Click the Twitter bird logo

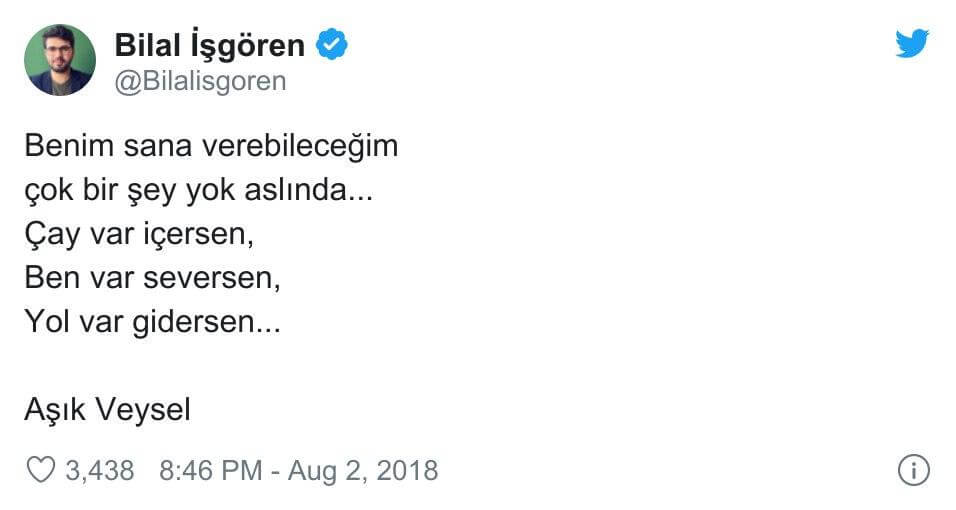(x=912, y=44)
